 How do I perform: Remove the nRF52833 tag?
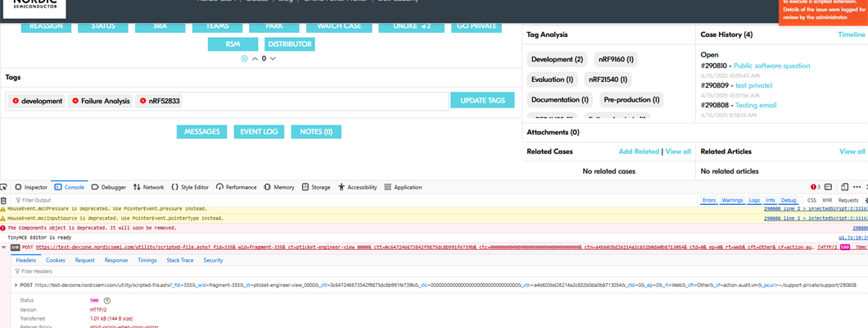coord(142,101)
